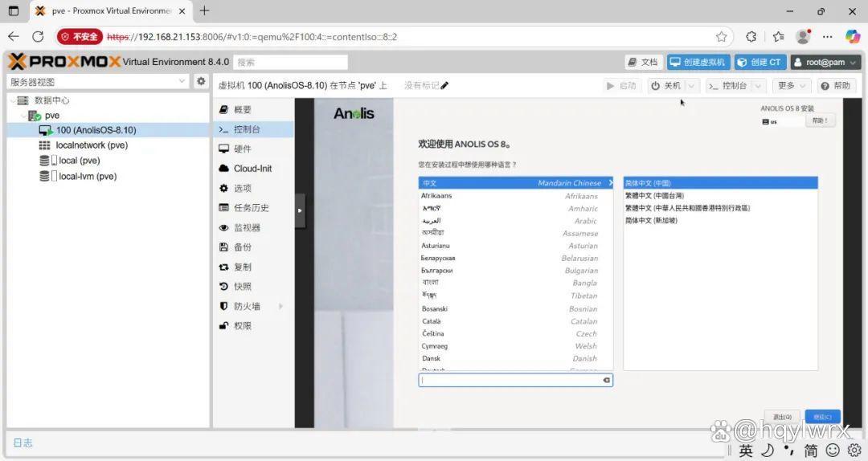Open the Replication tab
The height and width of the screenshot is (461, 868).
click(253, 267)
